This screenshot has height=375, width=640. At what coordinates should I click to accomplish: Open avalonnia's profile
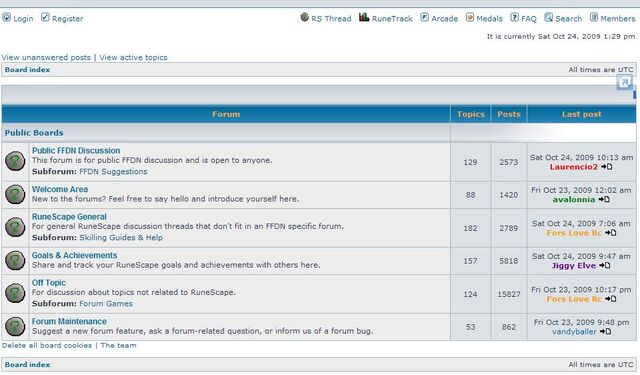[574, 200]
